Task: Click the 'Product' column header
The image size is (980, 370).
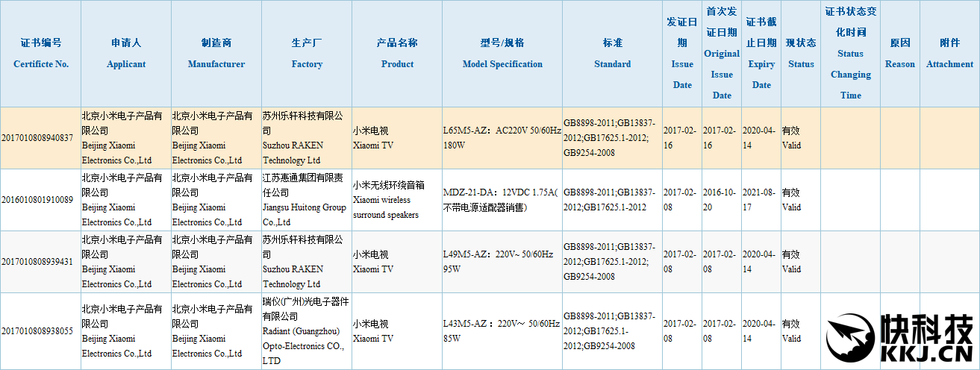Action: click(397, 54)
